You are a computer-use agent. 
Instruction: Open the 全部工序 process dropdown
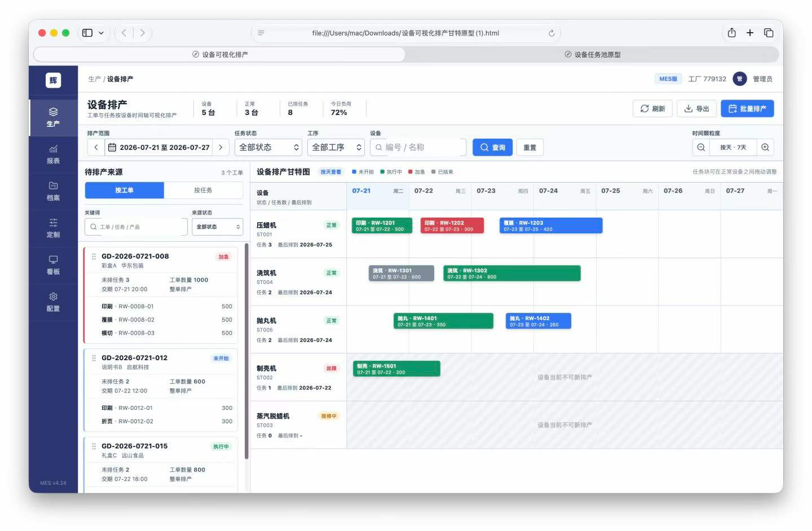(336, 147)
